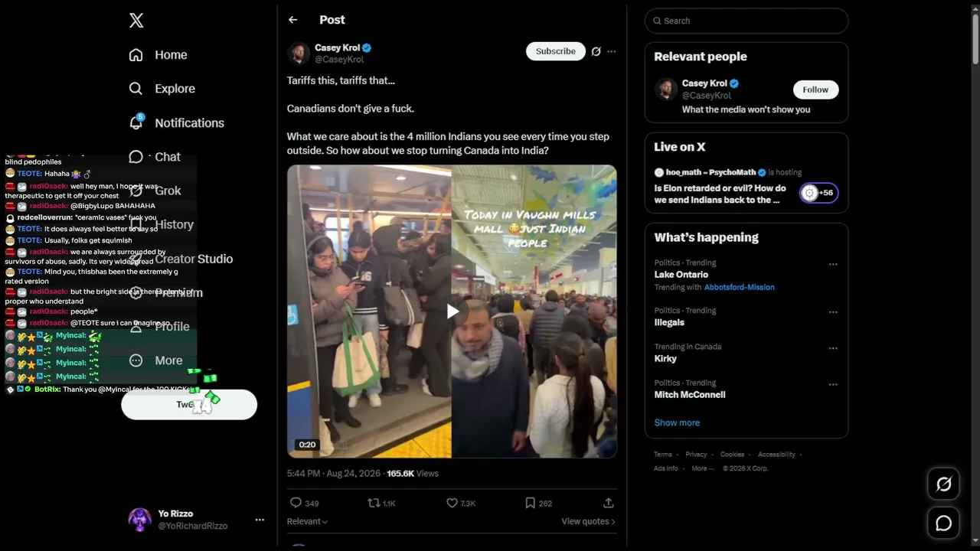Click the Search input field
Viewport: 980px width, 551px height.
point(746,21)
